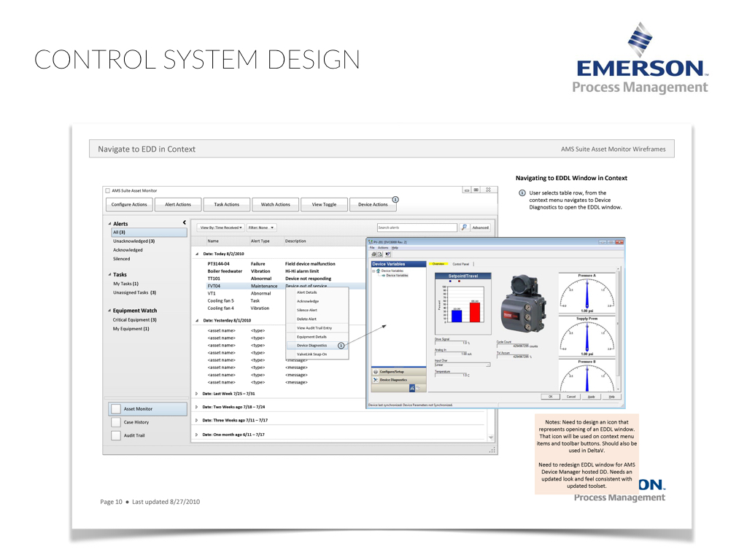Click the Asset Monitor square icon placeholder
Screen dimensions: 747x560
tap(116, 408)
